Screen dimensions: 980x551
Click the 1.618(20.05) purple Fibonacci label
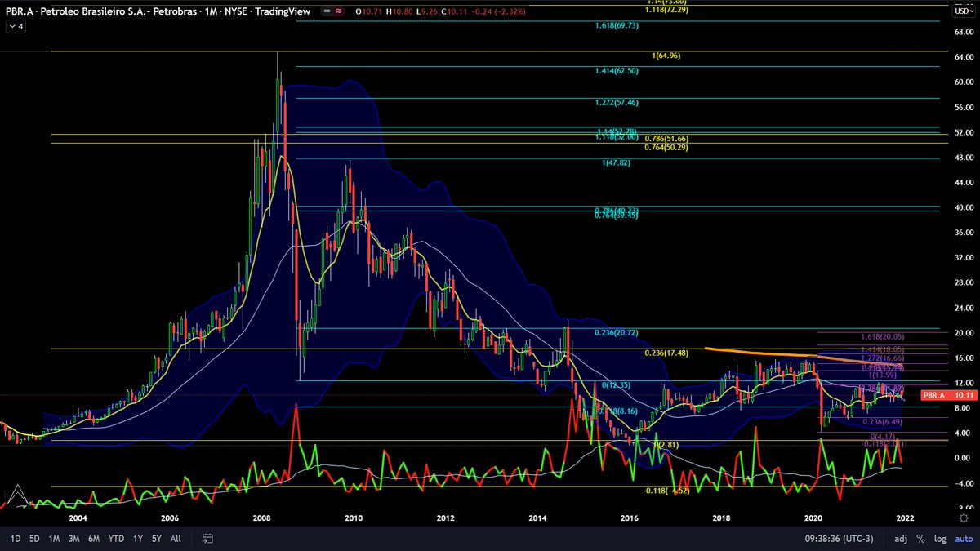click(882, 336)
